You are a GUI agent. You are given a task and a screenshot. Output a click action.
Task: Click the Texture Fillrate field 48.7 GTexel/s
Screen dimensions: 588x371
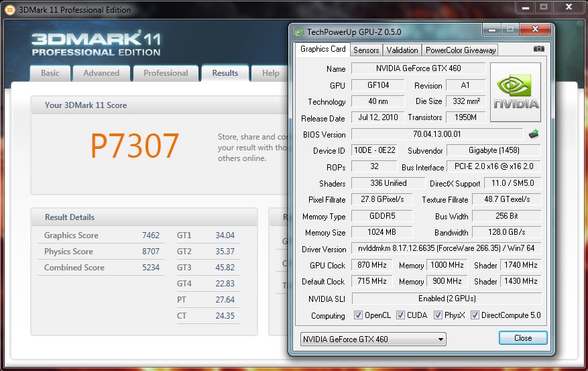[507, 199]
